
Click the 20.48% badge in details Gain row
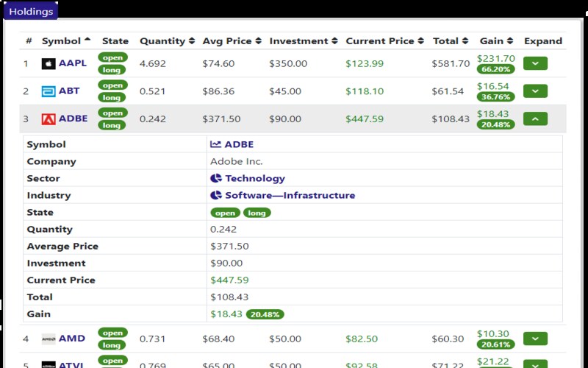[x=265, y=314]
